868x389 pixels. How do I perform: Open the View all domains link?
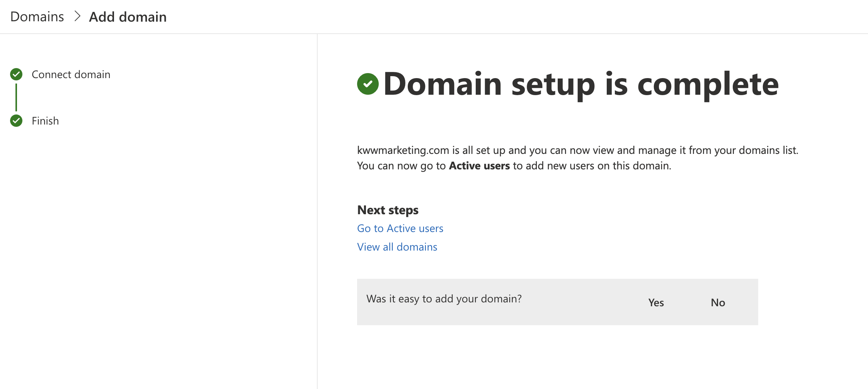pos(397,247)
